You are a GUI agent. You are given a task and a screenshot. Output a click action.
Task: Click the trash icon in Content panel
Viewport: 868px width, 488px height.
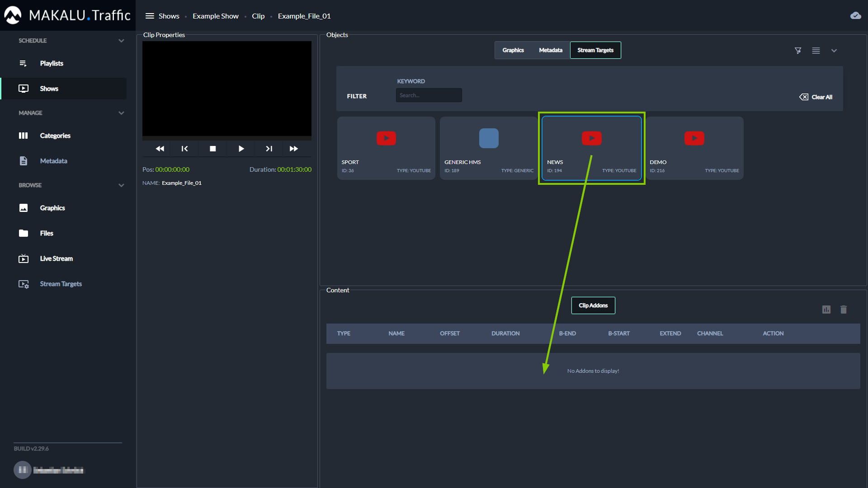[x=844, y=310]
